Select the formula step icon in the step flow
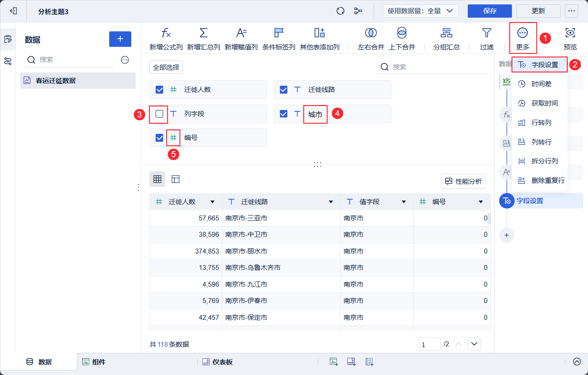This screenshot has width=588, height=375. tap(507, 115)
